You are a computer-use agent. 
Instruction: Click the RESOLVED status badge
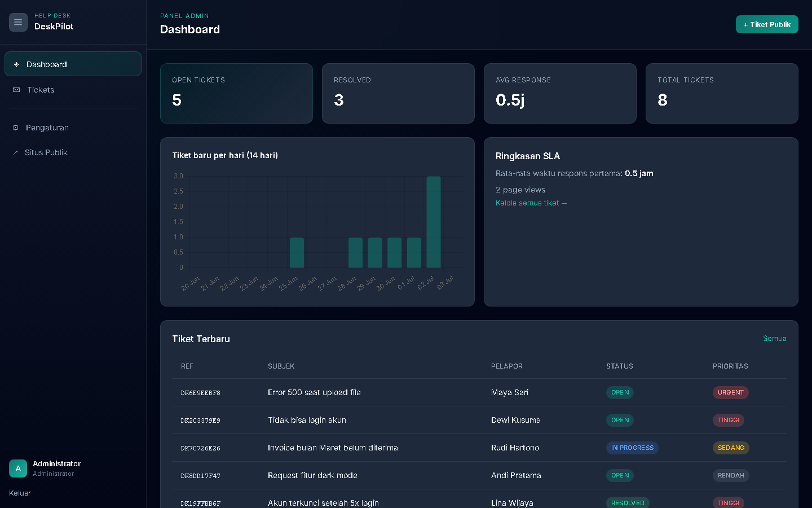coord(628,502)
